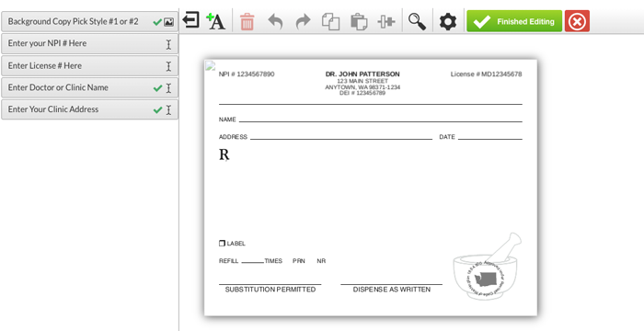The height and width of the screenshot is (331, 644).
Task: Click DISPENSE AS WRITTEN text
Action: click(x=392, y=290)
